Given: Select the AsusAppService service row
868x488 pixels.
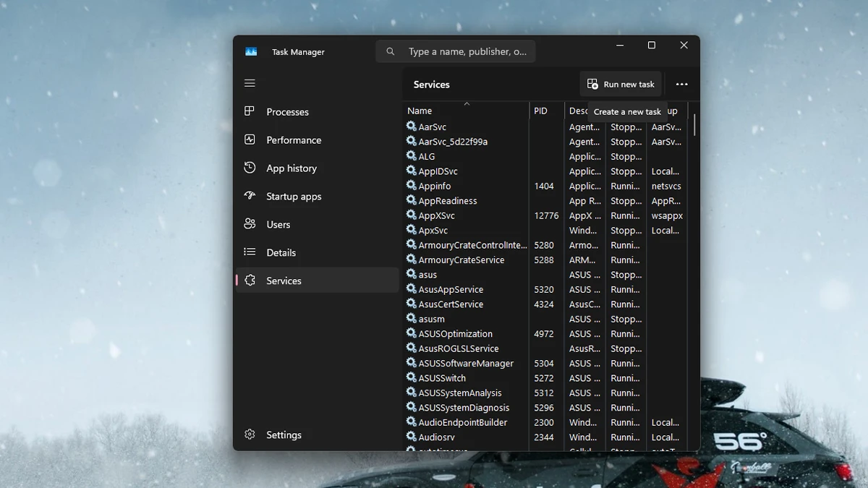Looking at the screenshot, I should click(545, 289).
